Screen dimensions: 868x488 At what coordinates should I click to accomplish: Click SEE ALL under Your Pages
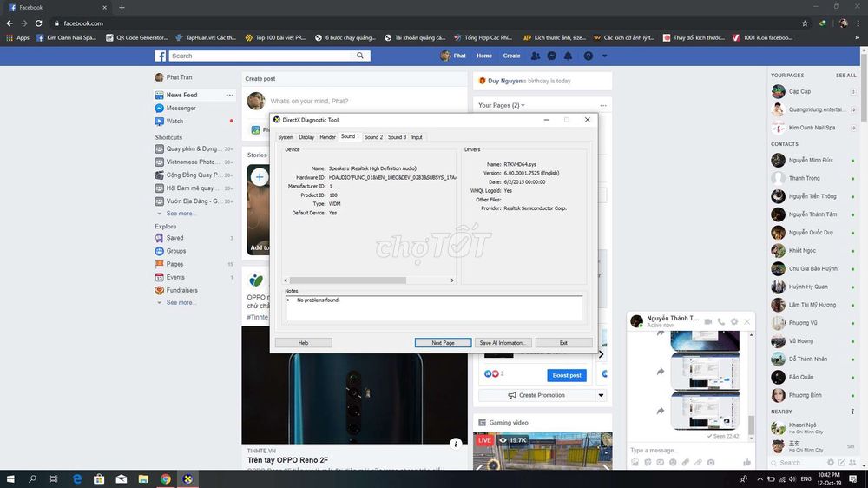pyautogui.click(x=845, y=76)
